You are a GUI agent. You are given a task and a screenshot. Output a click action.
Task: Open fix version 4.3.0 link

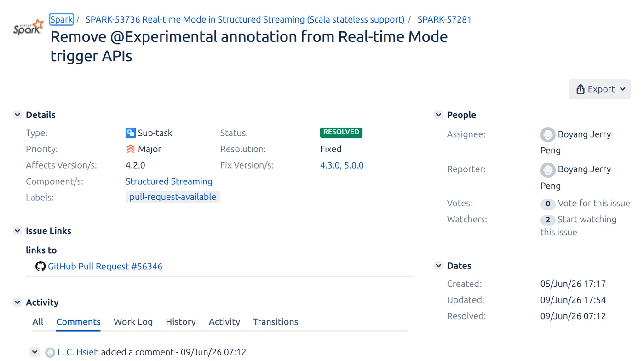[330, 165]
